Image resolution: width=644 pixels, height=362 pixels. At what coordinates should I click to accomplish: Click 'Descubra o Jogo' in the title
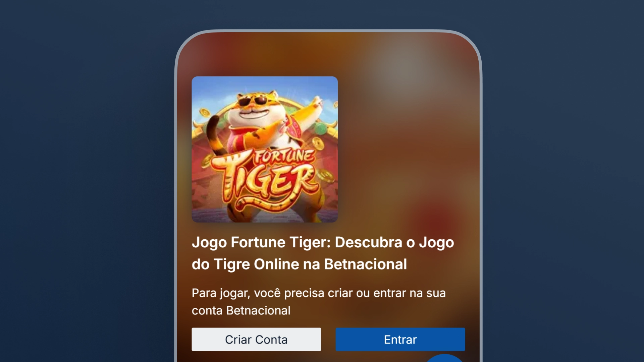coord(394,242)
